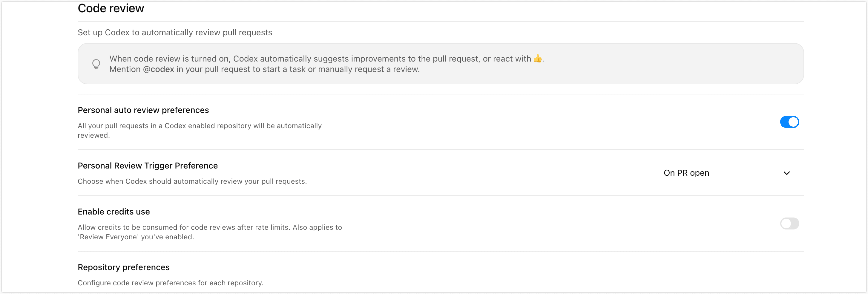Select the On PR open text
The width and height of the screenshot is (868, 294).
(686, 173)
